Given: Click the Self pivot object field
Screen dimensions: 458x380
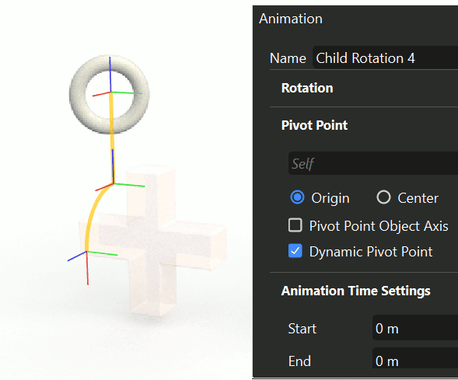Looking at the screenshot, I should pos(373,163).
